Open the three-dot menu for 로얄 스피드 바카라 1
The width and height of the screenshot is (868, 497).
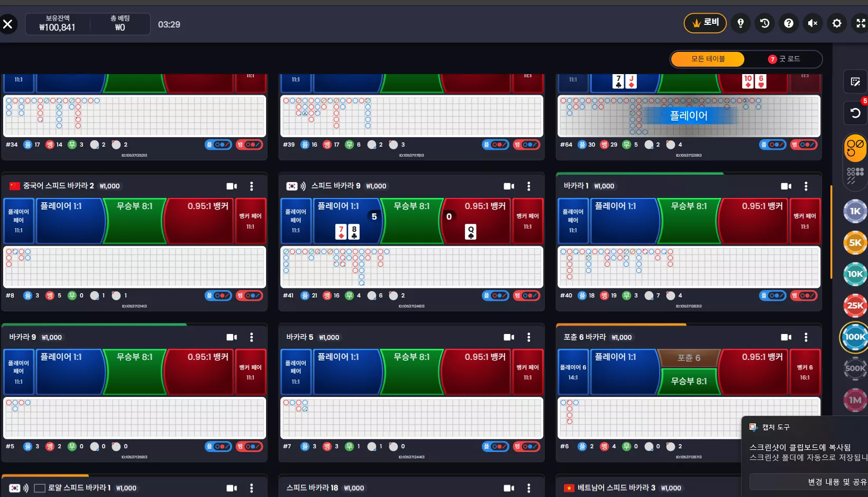tap(252, 488)
